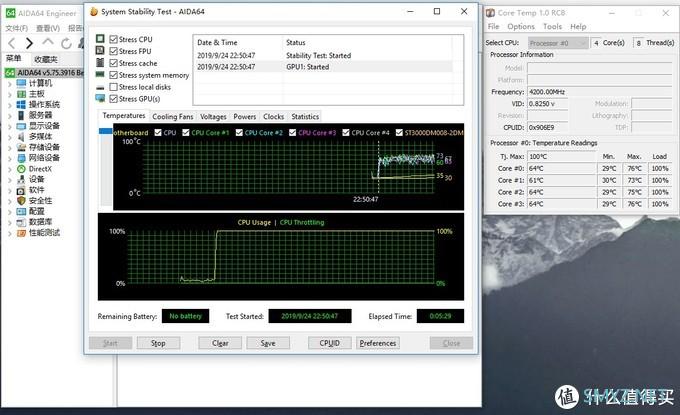This screenshot has height=415, width=680.
Task: Click the Clear button
Action: click(x=220, y=343)
